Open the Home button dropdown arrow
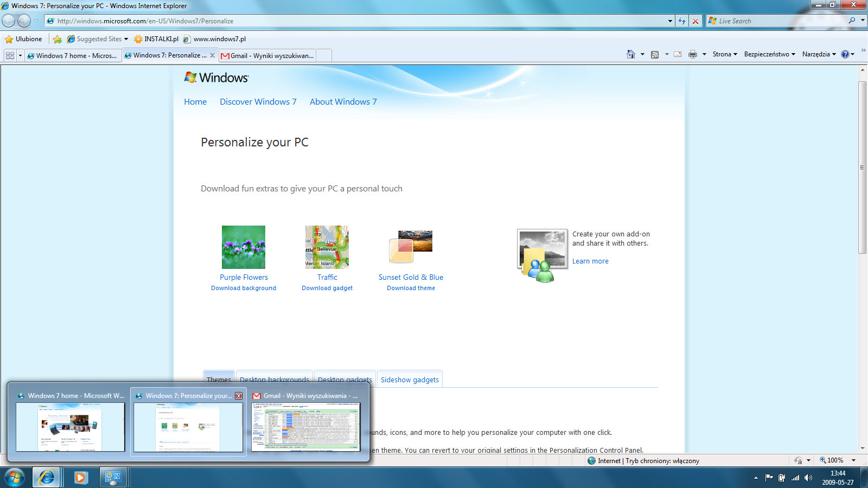 click(642, 54)
